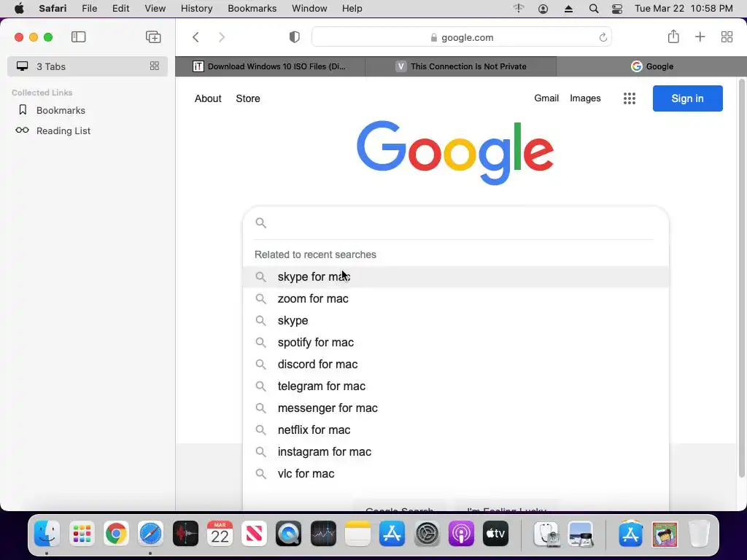
Task: Click the page vertical scrollbar
Action: tap(741, 279)
